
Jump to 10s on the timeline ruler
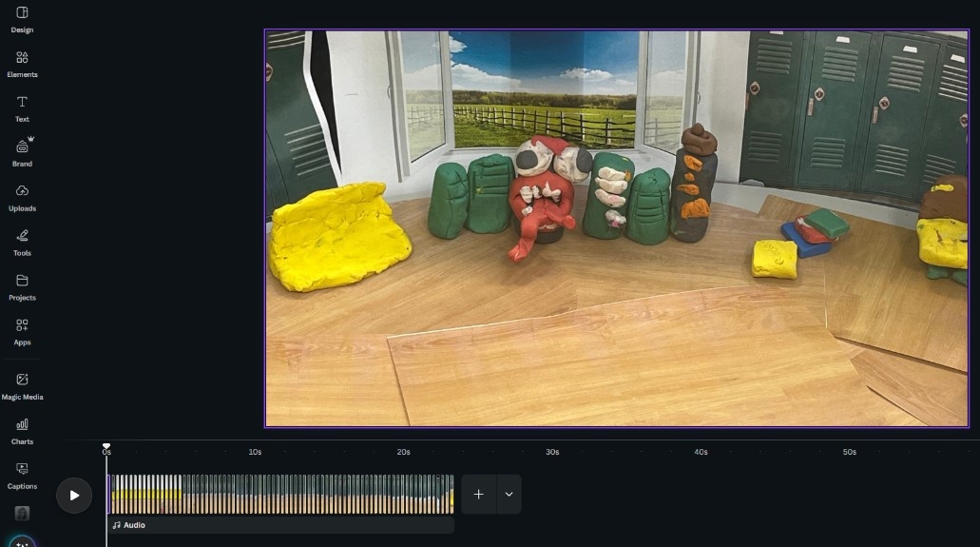[x=255, y=452]
